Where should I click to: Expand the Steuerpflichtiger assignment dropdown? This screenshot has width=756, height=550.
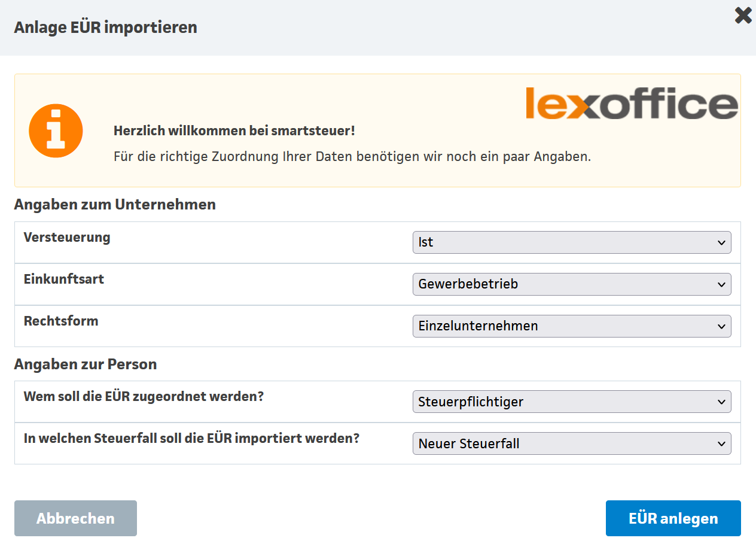(571, 402)
